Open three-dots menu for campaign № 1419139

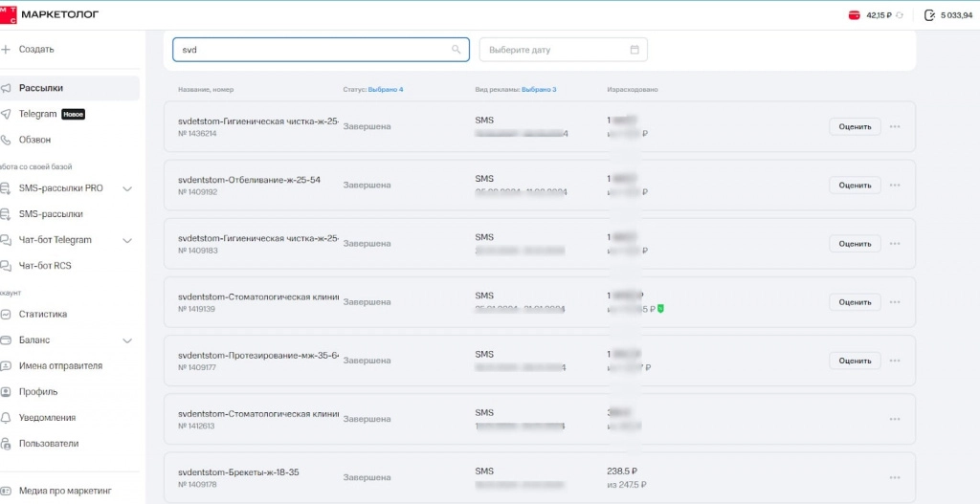click(895, 302)
